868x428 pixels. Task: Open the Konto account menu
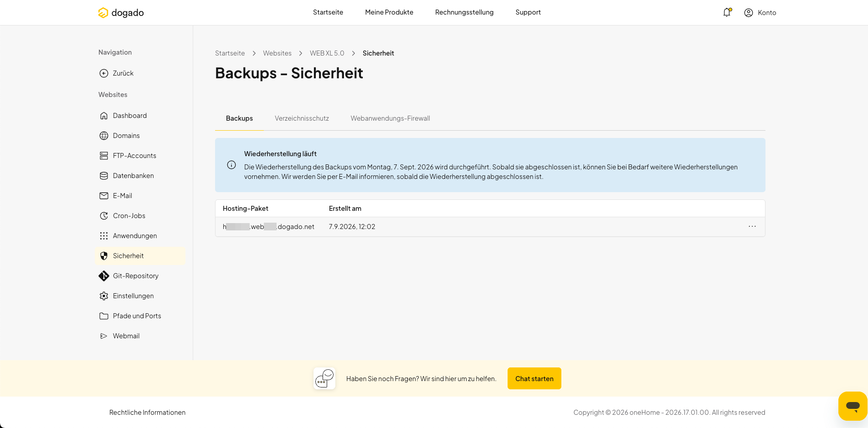pos(760,13)
